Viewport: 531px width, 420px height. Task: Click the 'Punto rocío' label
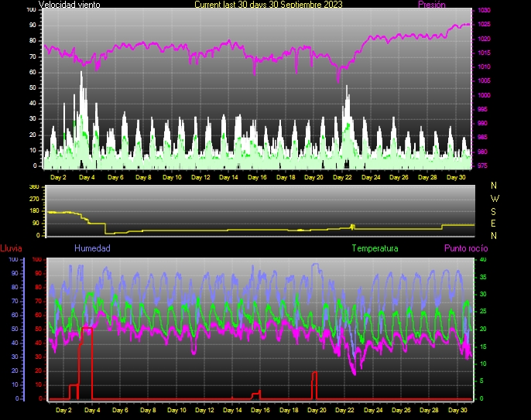pyautogui.click(x=466, y=248)
